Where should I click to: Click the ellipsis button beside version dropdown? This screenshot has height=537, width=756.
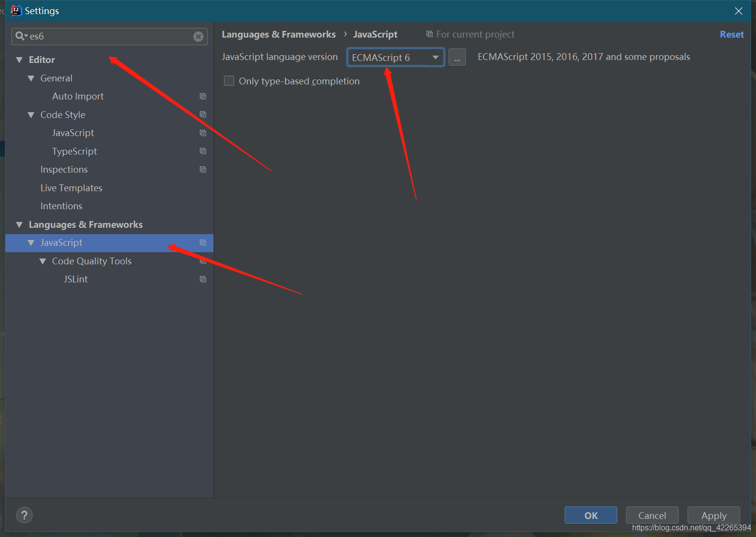click(x=457, y=57)
